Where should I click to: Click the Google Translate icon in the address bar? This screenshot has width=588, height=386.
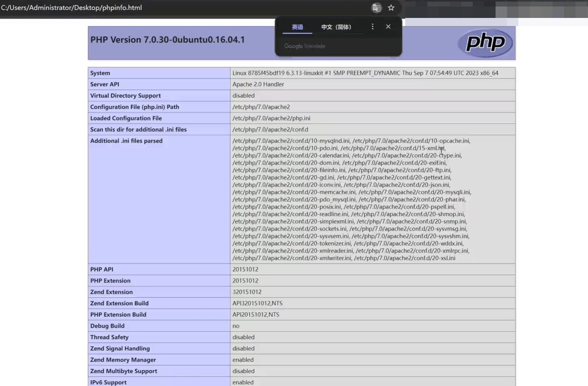point(377,8)
